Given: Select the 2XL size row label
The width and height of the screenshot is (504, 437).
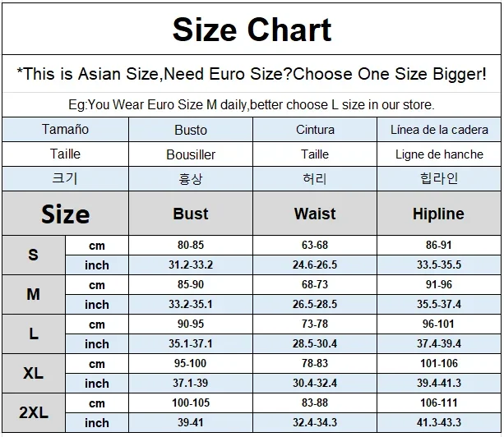Looking at the screenshot, I should 34,412.
